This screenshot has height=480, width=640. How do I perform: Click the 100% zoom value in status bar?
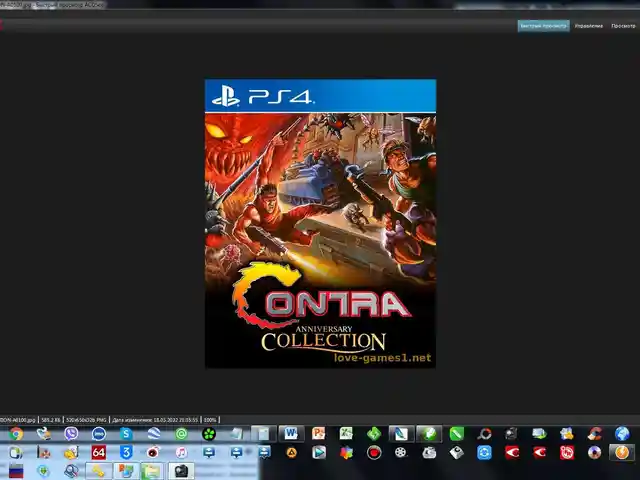click(210, 420)
